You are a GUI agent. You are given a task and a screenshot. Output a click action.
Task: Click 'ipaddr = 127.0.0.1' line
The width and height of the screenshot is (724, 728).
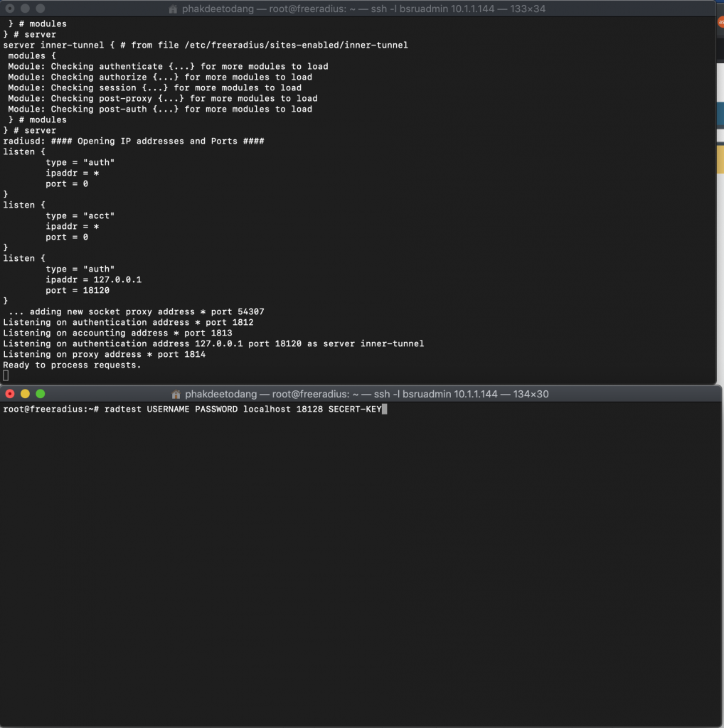pos(93,279)
